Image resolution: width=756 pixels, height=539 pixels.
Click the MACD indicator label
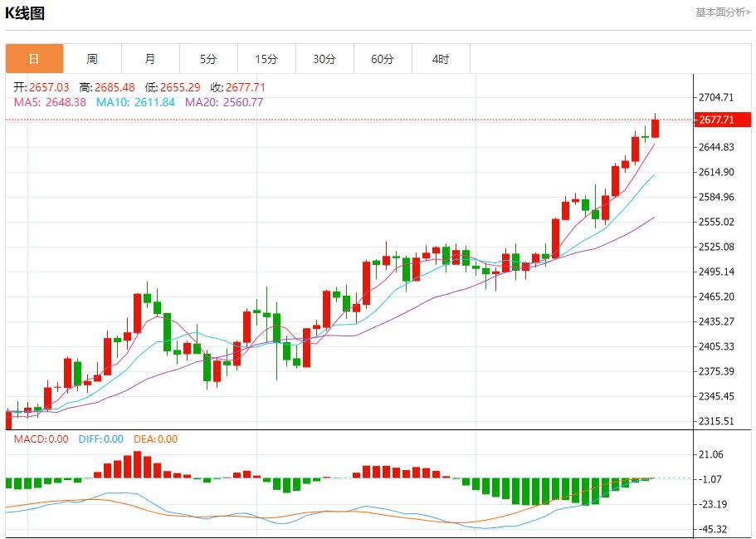32,441
